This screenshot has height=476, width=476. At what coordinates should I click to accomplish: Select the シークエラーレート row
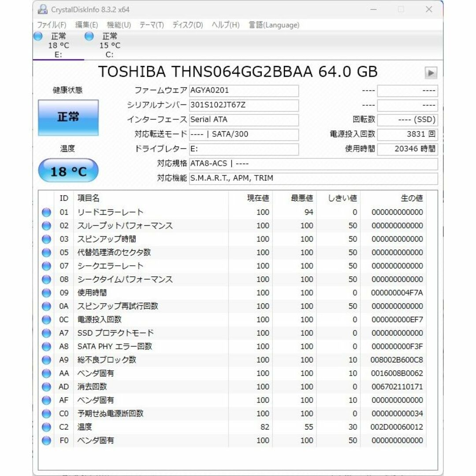(233, 266)
